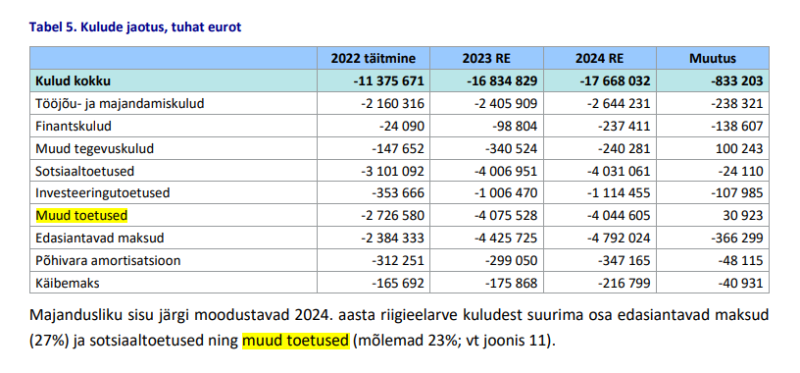800x373 pixels.
Task: Click the change value -138 607
Action: (737, 126)
